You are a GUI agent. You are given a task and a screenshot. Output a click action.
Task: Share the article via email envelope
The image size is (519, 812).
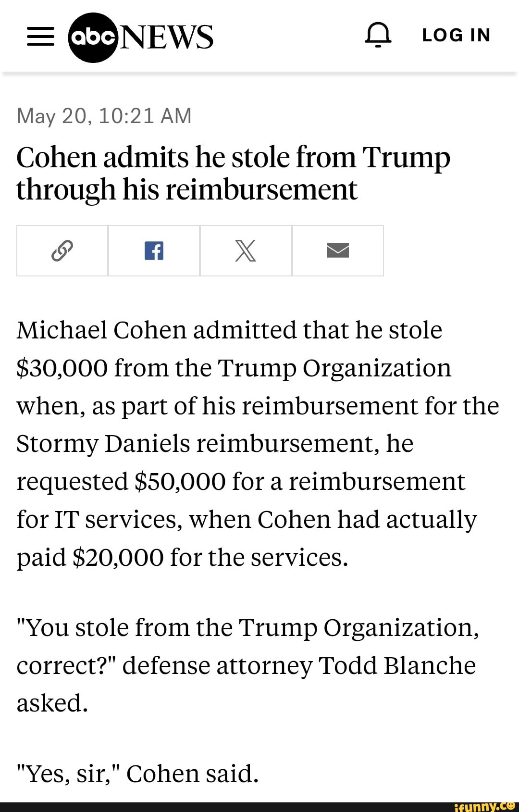338,250
